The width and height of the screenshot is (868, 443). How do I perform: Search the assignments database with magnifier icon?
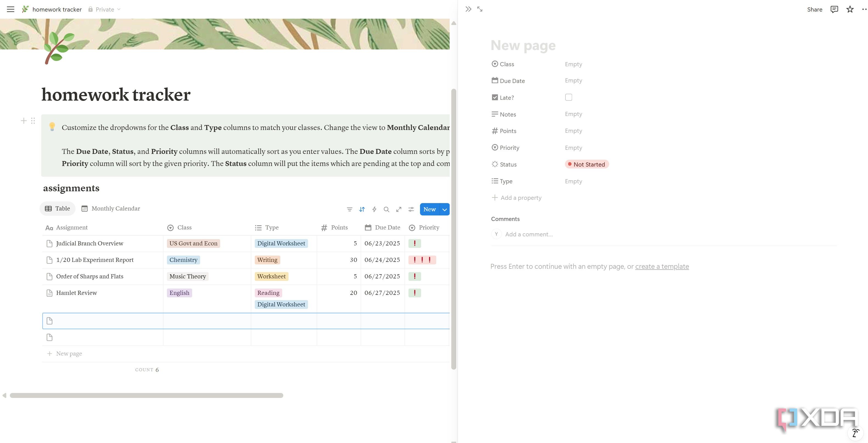[x=386, y=209]
